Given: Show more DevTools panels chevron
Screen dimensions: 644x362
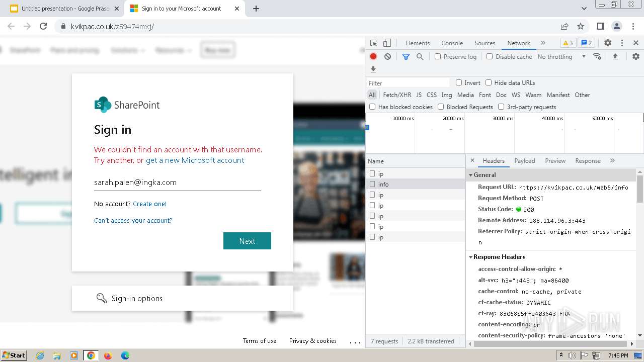Looking at the screenshot, I should [543, 43].
